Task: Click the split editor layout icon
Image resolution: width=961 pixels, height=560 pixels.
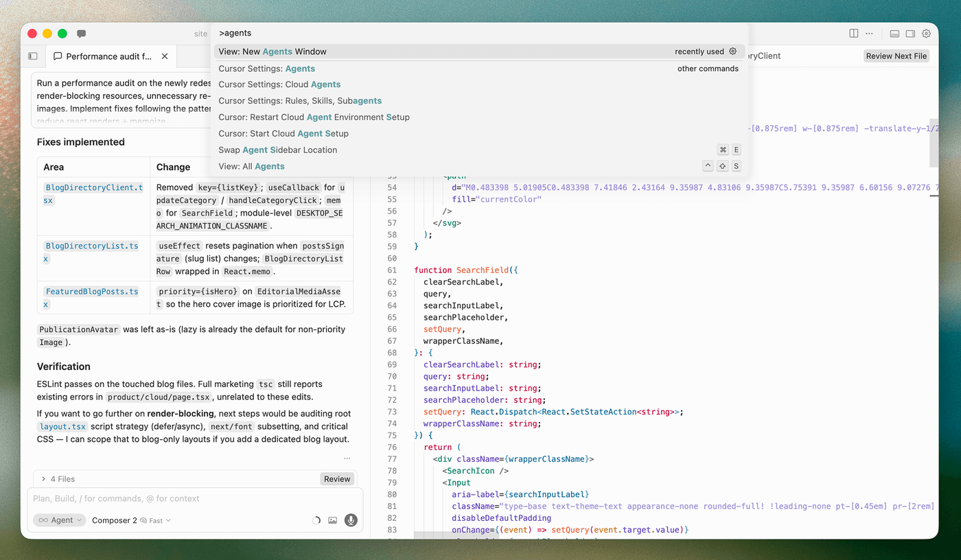Action: pos(854,34)
